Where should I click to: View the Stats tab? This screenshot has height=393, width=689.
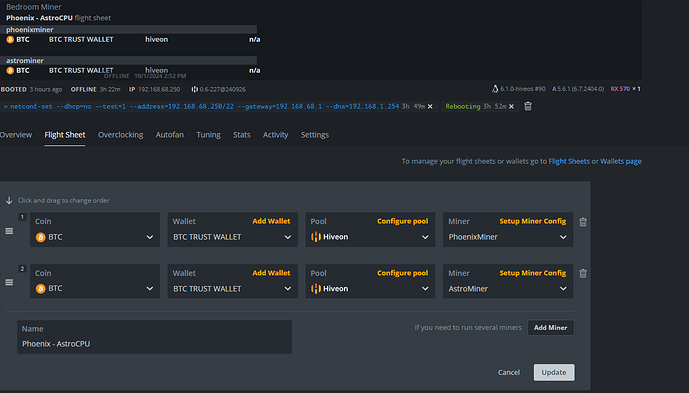pyautogui.click(x=242, y=135)
